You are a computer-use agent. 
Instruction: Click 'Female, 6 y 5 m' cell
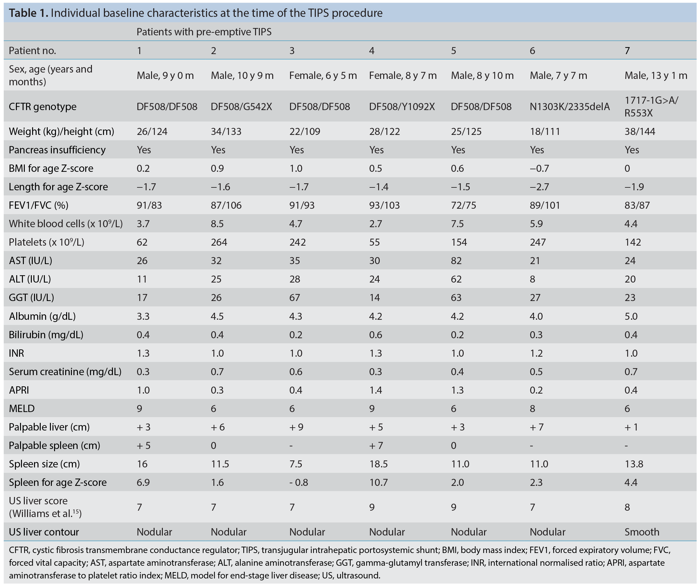pyautogui.click(x=323, y=75)
